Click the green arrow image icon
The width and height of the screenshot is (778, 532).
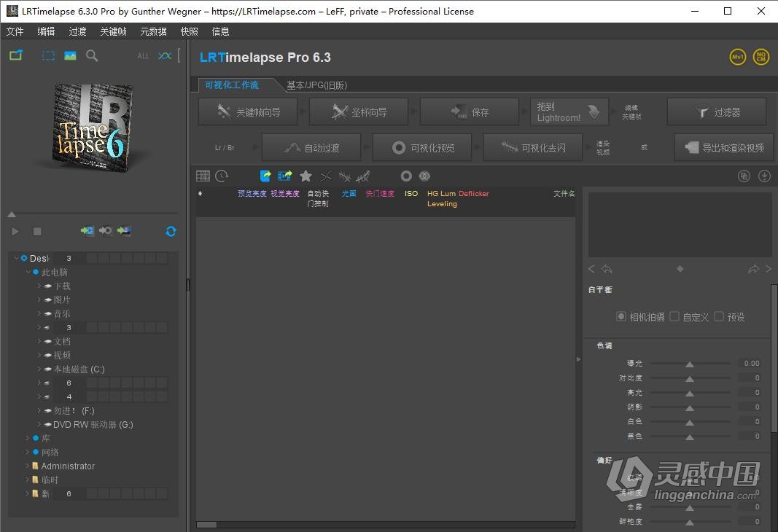[124, 230]
